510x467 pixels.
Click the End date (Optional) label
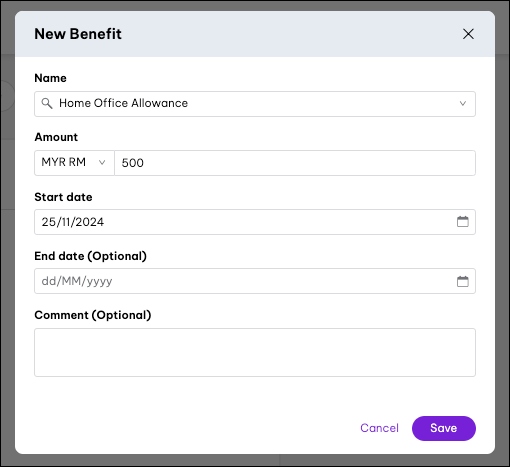[91, 256]
